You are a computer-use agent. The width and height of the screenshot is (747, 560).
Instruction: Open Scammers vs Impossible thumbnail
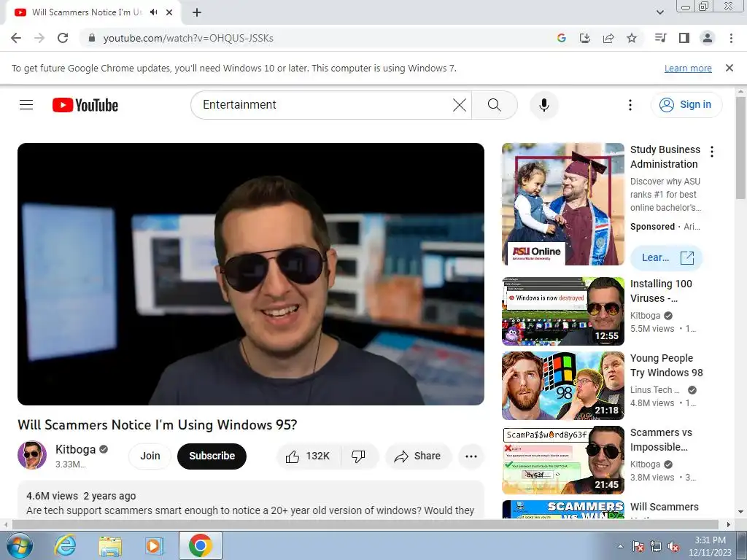562,460
